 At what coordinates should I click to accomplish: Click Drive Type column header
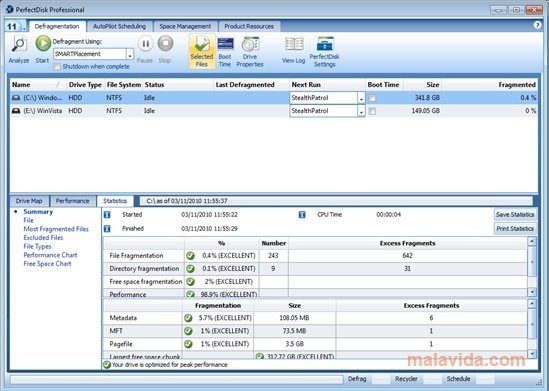(85, 85)
